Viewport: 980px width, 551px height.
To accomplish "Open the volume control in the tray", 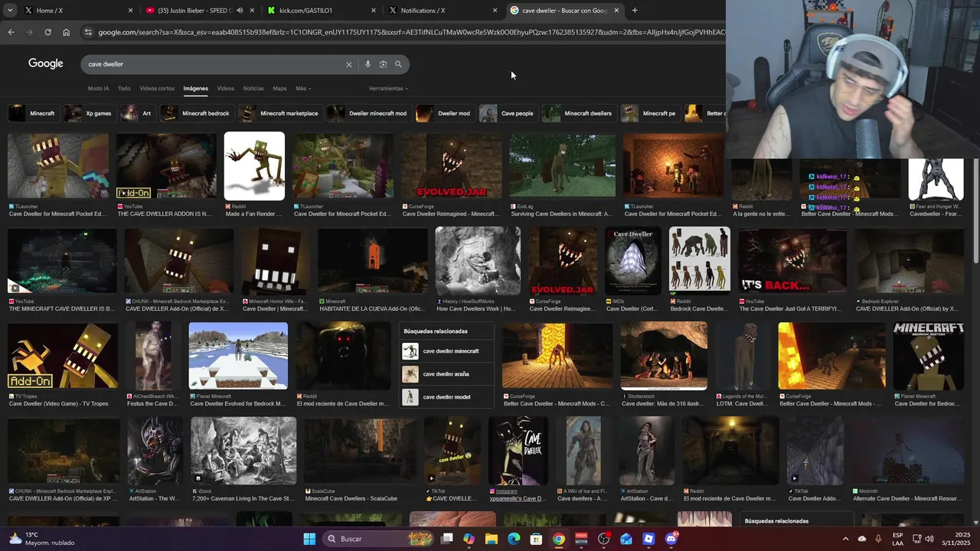I will point(929,539).
